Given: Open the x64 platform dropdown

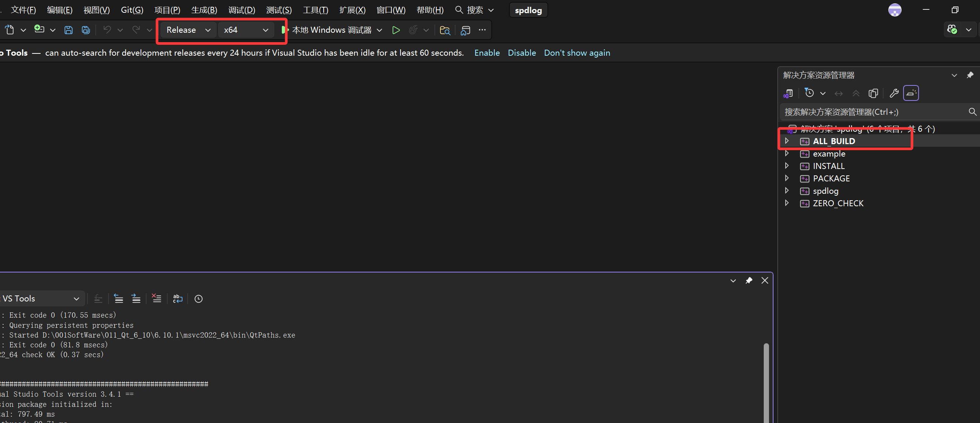Looking at the screenshot, I should (246, 30).
